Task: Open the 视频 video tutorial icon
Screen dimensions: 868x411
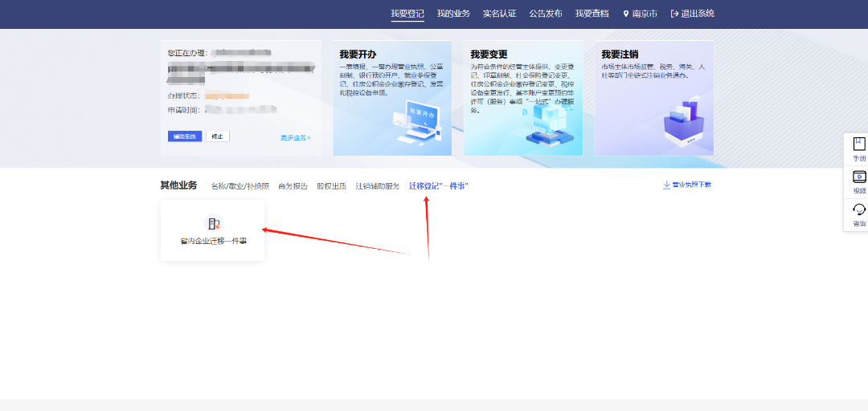Action: point(858,177)
